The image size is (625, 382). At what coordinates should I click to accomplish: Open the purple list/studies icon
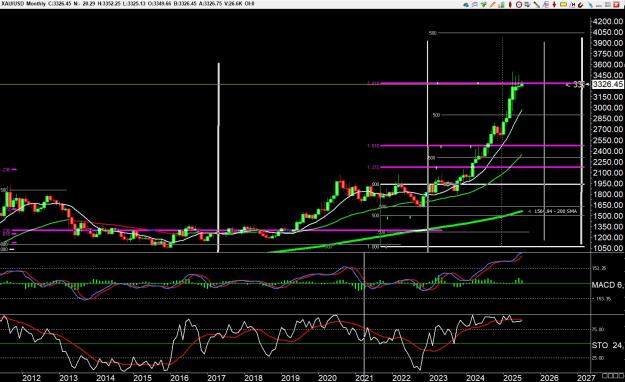546,5
